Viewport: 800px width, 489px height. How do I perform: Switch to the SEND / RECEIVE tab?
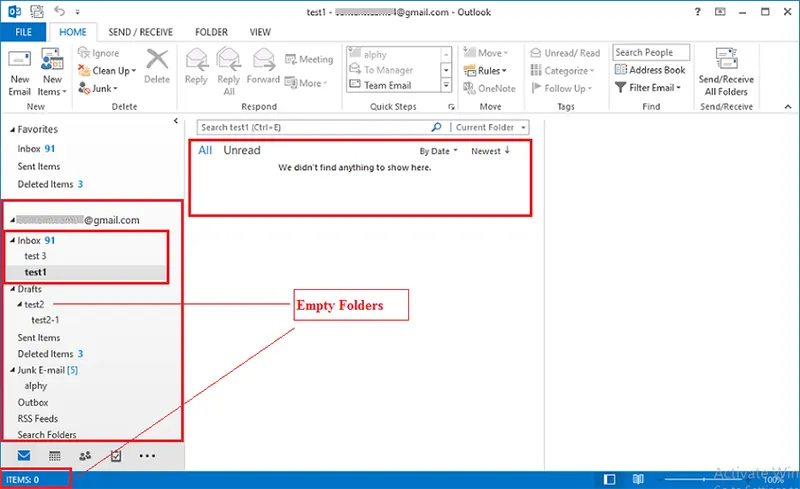[x=140, y=32]
